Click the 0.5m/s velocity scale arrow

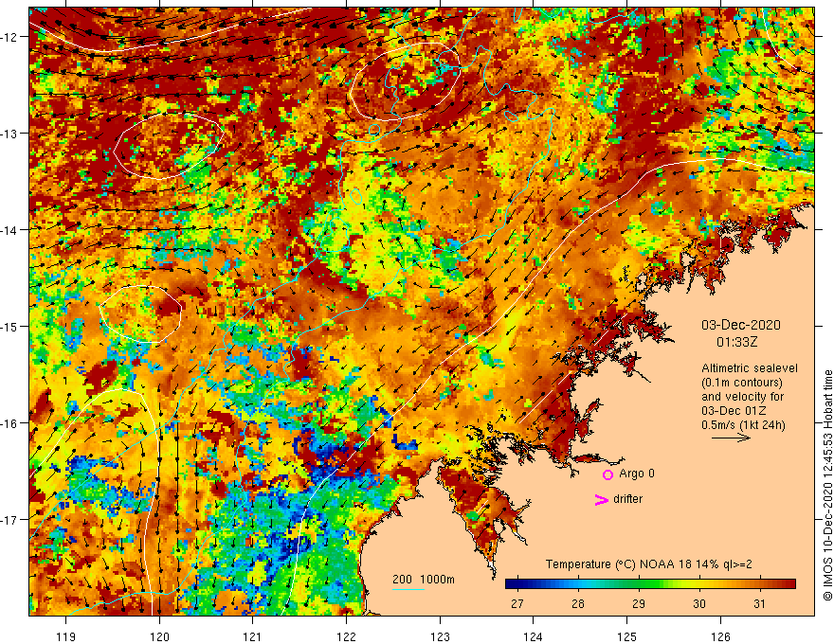click(x=731, y=438)
